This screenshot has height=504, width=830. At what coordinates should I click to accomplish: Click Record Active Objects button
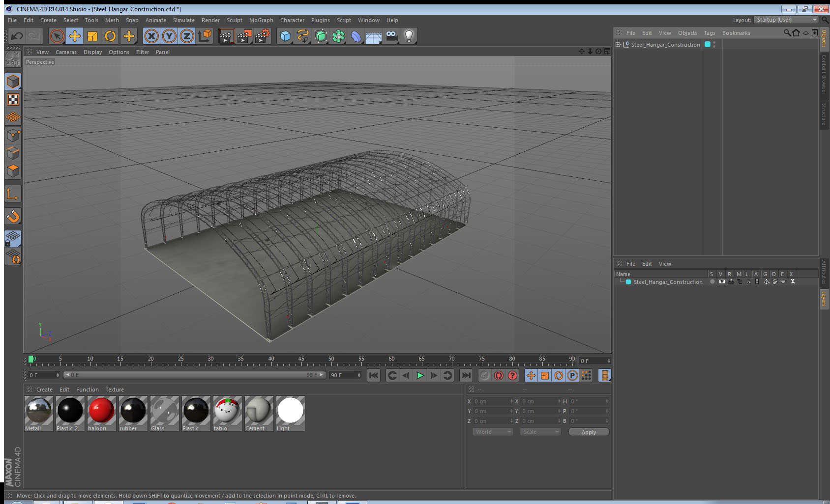coord(485,375)
